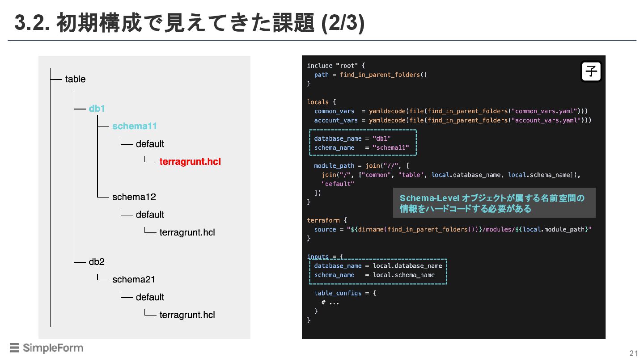Click the "default" string in the code
Screen dimensions: 644x362
coord(338,184)
